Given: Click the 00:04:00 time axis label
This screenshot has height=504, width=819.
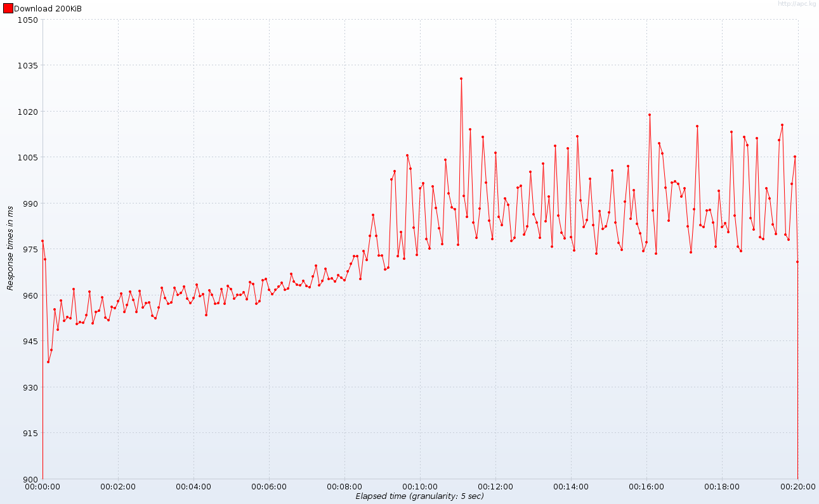Looking at the screenshot, I should click(x=193, y=487).
